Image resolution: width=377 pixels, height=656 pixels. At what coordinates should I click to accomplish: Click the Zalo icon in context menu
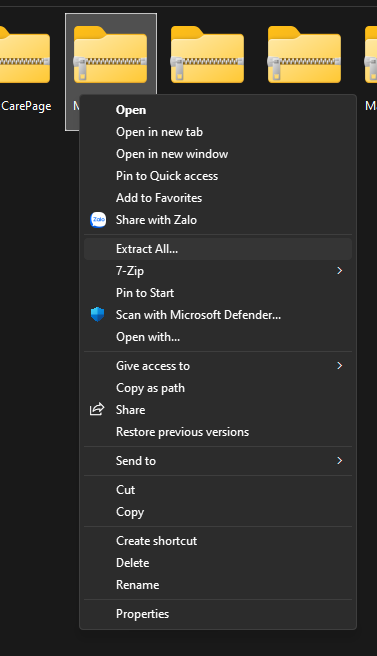tap(98, 220)
